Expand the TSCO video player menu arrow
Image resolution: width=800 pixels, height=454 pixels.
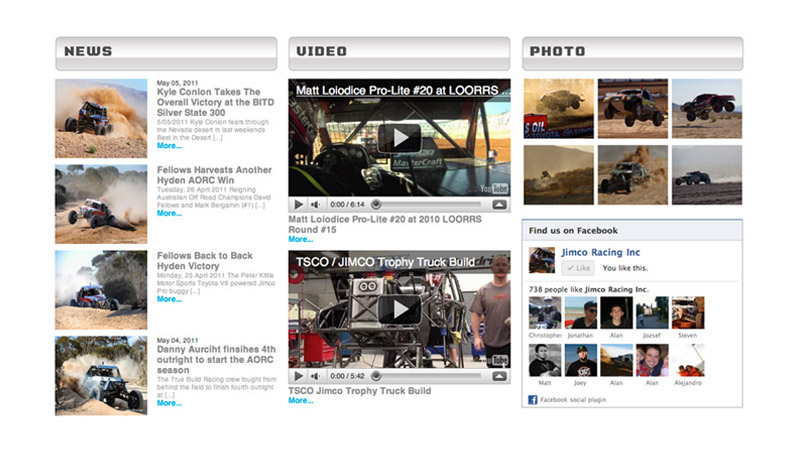(x=499, y=376)
